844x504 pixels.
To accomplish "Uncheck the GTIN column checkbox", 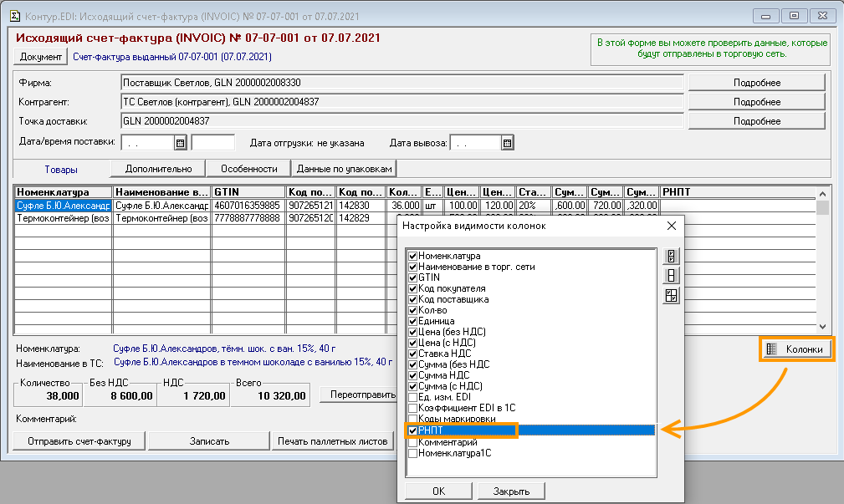I will coord(413,277).
